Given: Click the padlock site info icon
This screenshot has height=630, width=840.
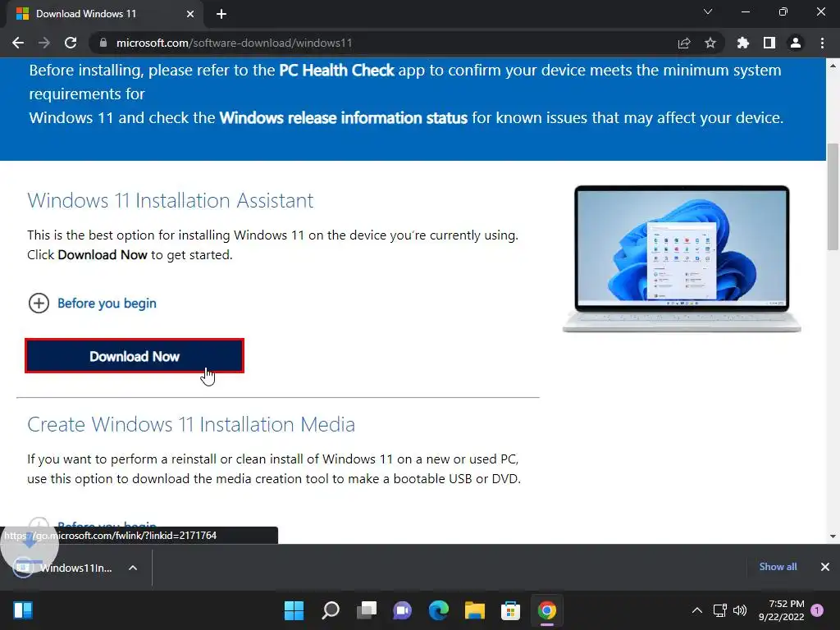Looking at the screenshot, I should (x=103, y=43).
